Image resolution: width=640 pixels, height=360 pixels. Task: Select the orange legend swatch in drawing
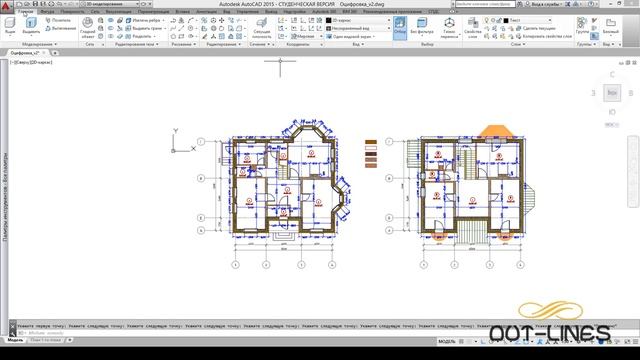click(x=371, y=142)
